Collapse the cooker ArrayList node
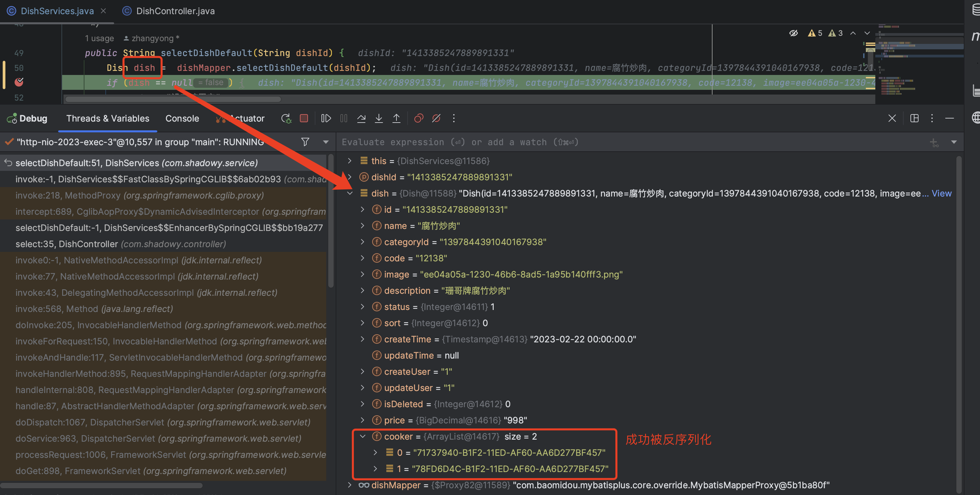The image size is (980, 495). pyautogui.click(x=363, y=436)
